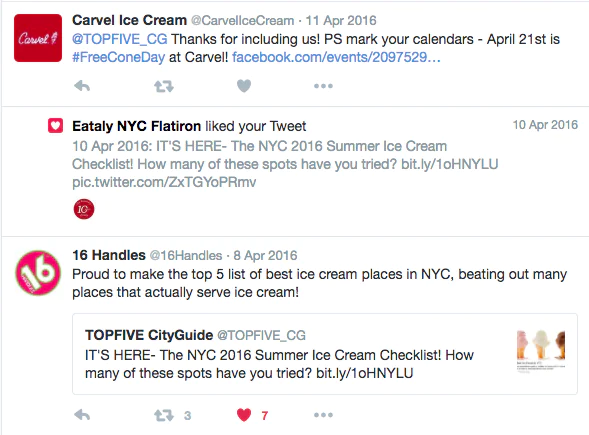Open the Carvel Ice Cream profile avatar
The height and width of the screenshot is (435, 589).
[38, 38]
